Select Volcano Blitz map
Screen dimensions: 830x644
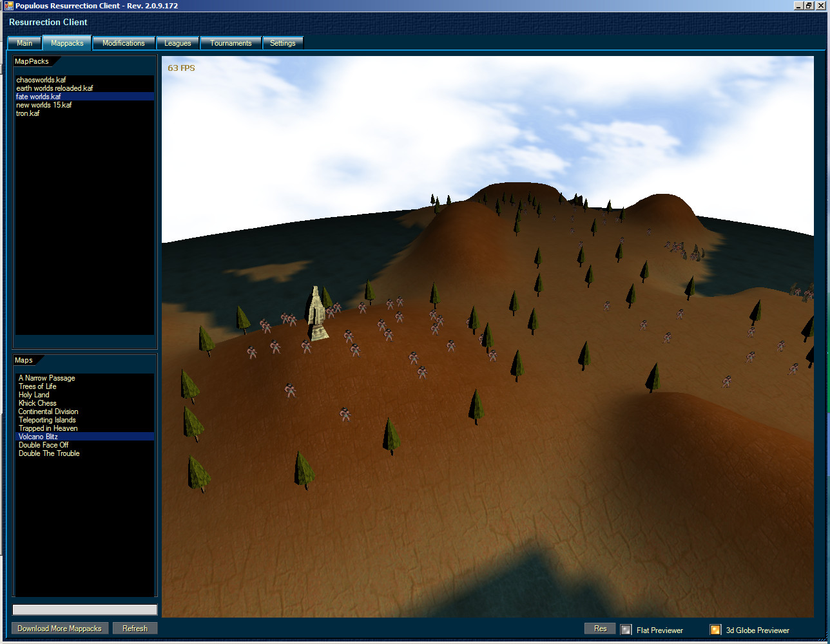pyautogui.click(x=84, y=437)
